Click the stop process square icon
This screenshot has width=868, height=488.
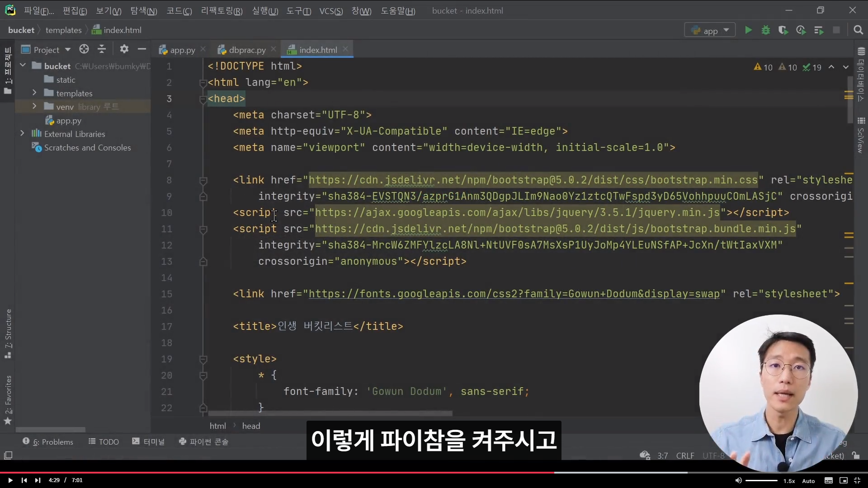click(x=836, y=30)
